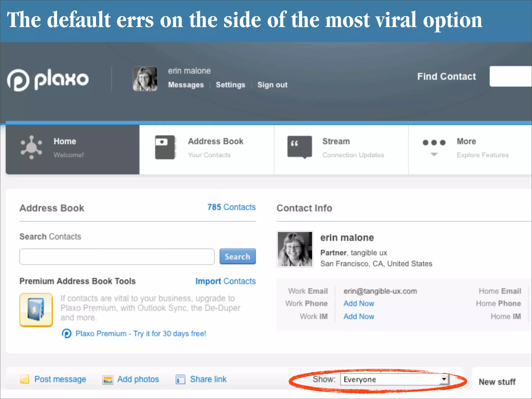Click the Address Book notebook icon
This screenshot has height=399, width=532.
click(165, 147)
